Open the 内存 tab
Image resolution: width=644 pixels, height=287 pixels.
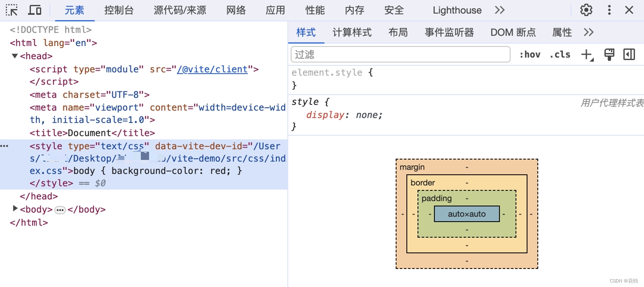[355, 10]
